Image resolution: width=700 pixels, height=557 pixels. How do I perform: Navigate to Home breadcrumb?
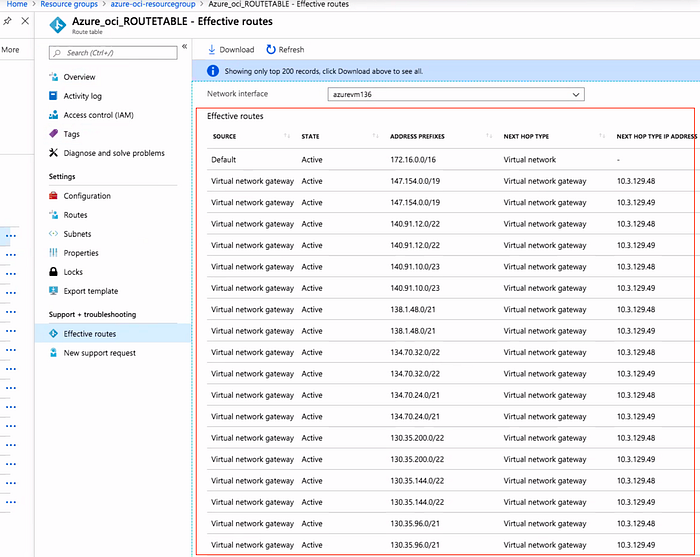[x=17, y=4]
